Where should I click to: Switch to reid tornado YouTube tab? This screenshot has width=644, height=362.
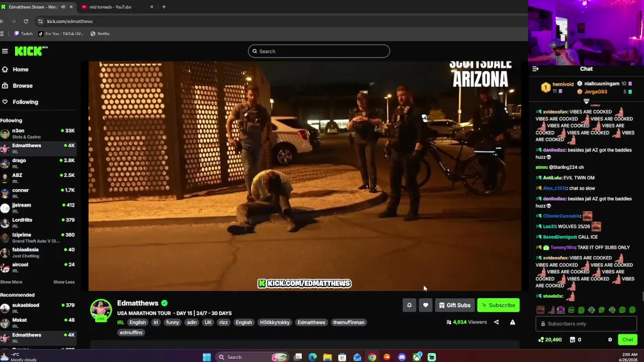(x=117, y=7)
